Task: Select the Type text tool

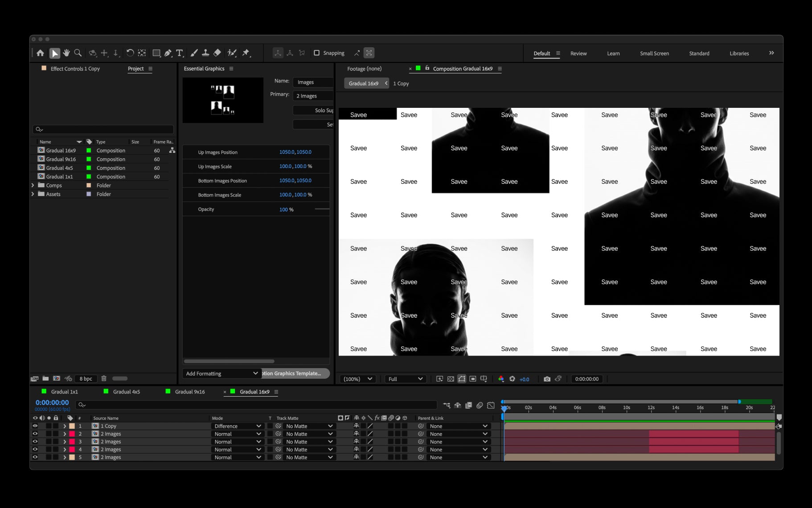Action: point(180,53)
